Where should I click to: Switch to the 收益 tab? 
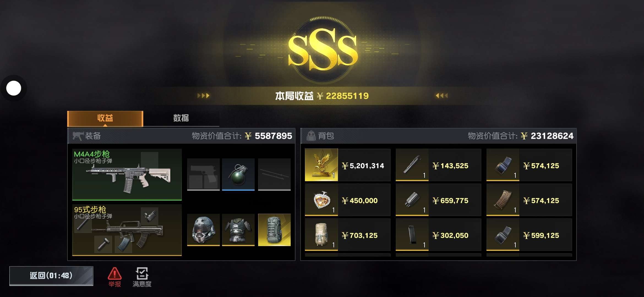[x=105, y=118]
